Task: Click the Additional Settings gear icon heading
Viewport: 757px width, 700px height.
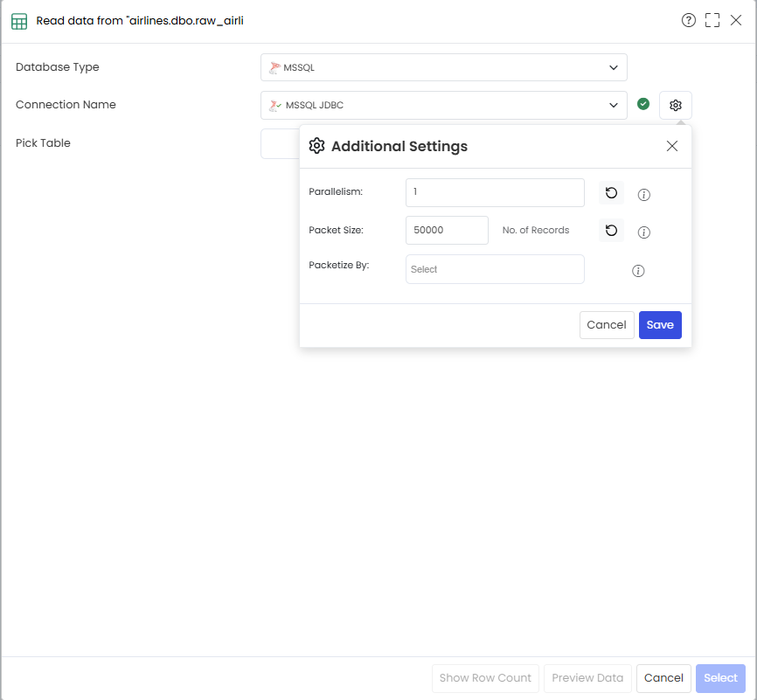Action: click(x=316, y=146)
